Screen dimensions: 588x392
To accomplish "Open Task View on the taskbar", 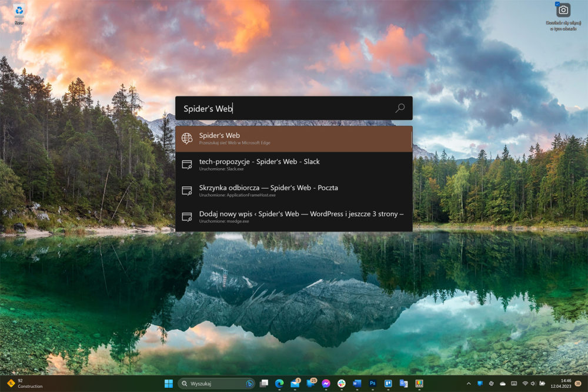I will tap(264, 383).
